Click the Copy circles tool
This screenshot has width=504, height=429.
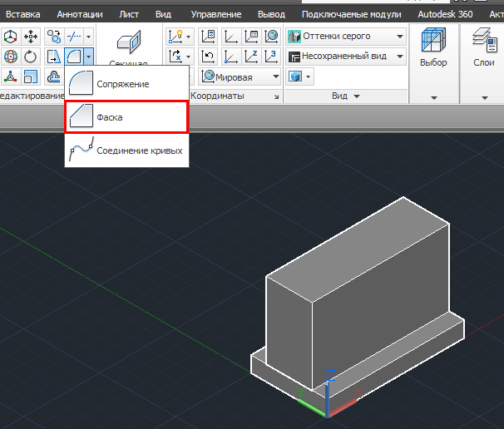point(54,37)
